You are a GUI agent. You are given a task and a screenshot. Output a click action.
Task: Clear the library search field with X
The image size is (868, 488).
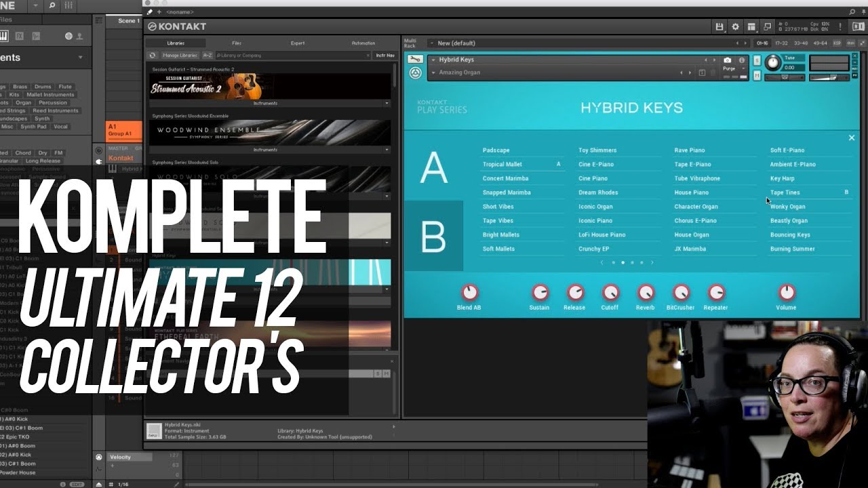(368, 55)
